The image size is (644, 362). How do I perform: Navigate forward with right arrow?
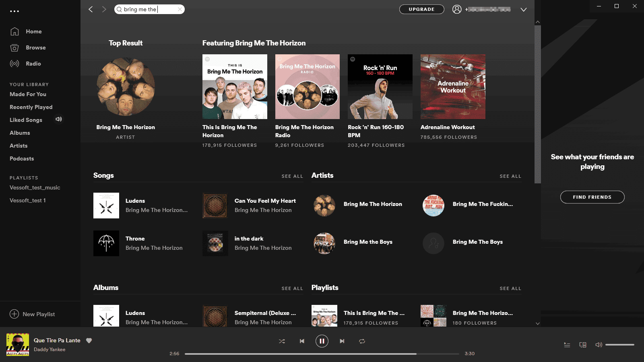click(x=104, y=9)
